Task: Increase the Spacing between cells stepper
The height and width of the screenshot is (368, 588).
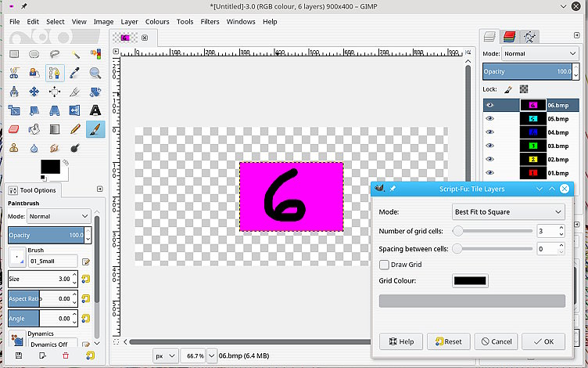Action: coord(561,246)
